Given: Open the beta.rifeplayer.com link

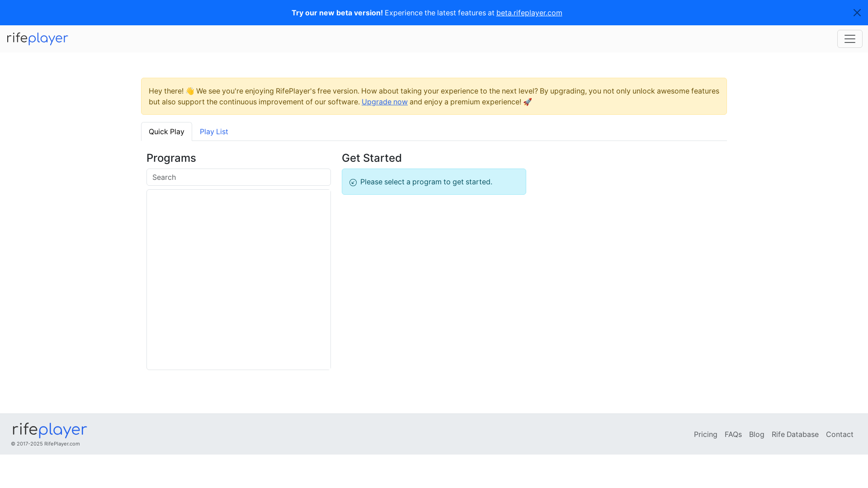Looking at the screenshot, I should pos(529,13).
